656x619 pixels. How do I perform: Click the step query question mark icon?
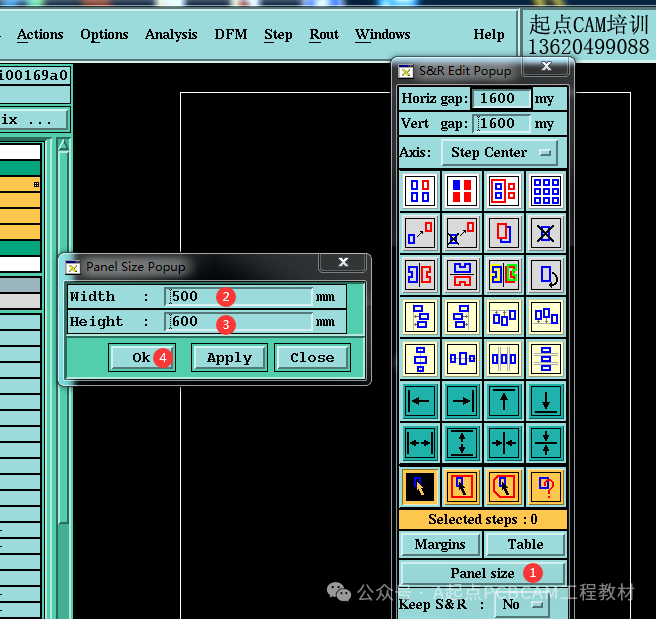click(x=546, y=487)
